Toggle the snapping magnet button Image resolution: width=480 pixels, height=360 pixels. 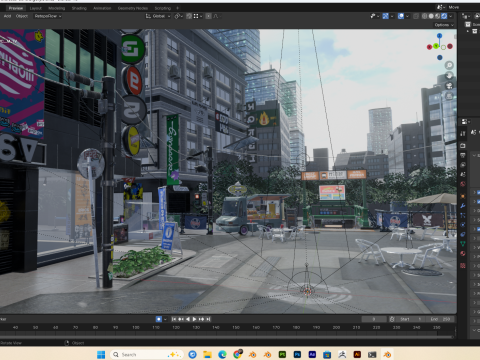(189, 16)
